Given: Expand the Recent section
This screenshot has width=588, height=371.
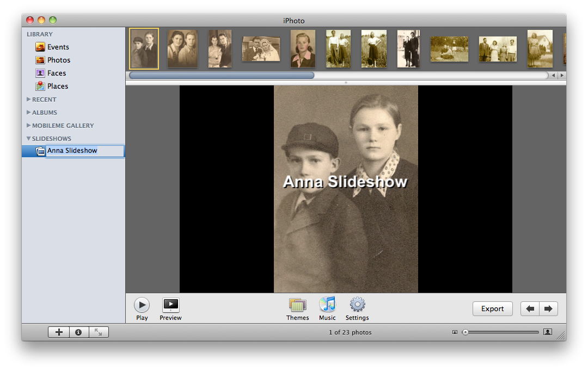Looking at the screenshot, I should coord(29,100).
